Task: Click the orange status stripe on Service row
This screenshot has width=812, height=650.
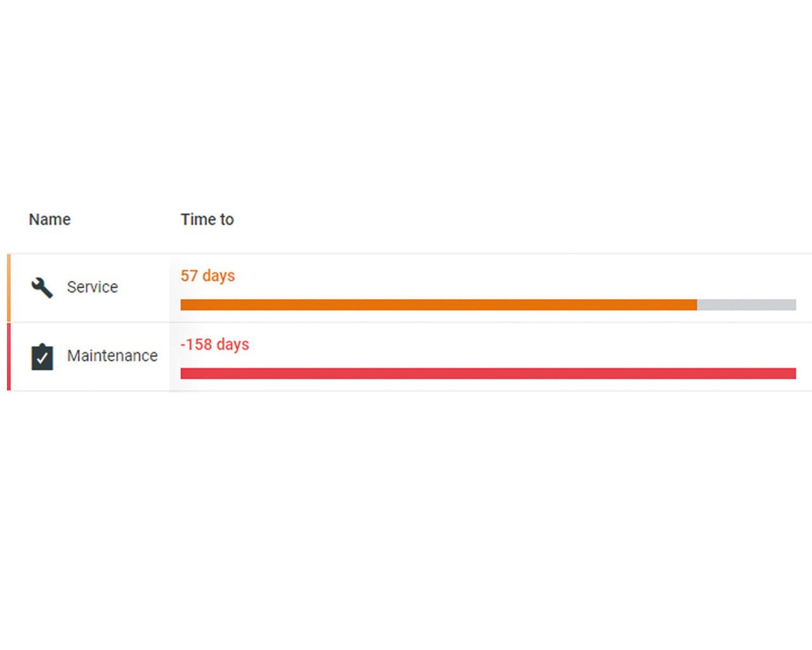Action: 9,288
